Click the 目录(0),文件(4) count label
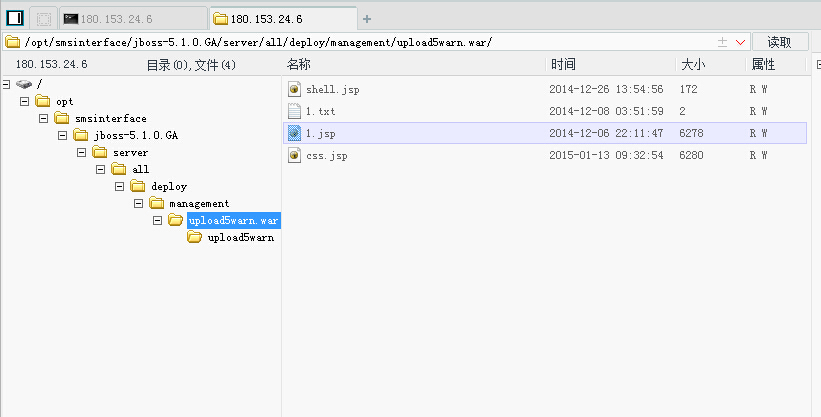Screen dimensions: 821x417 coord(191,64)
